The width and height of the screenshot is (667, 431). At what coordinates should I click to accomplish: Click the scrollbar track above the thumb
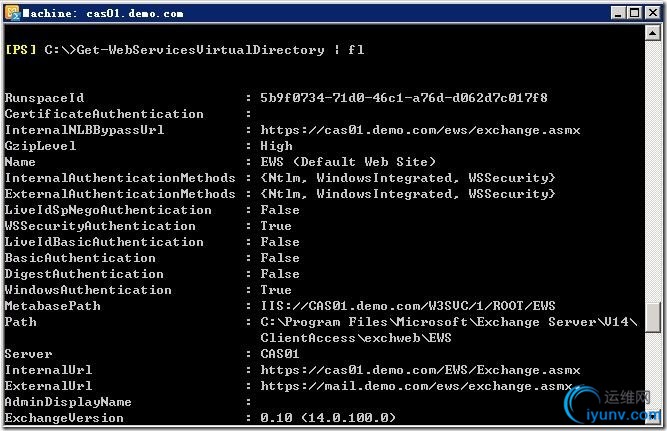(x=653, y=170)
